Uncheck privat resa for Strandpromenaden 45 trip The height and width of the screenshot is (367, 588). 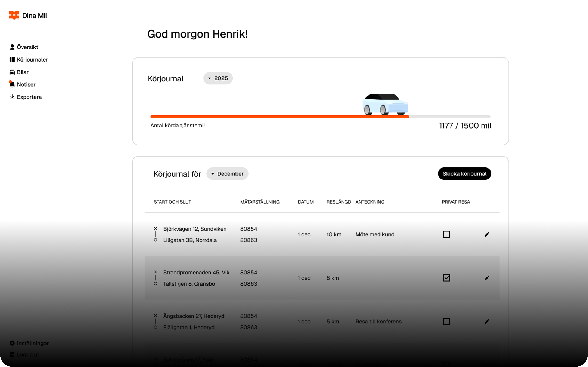point(446,278)
